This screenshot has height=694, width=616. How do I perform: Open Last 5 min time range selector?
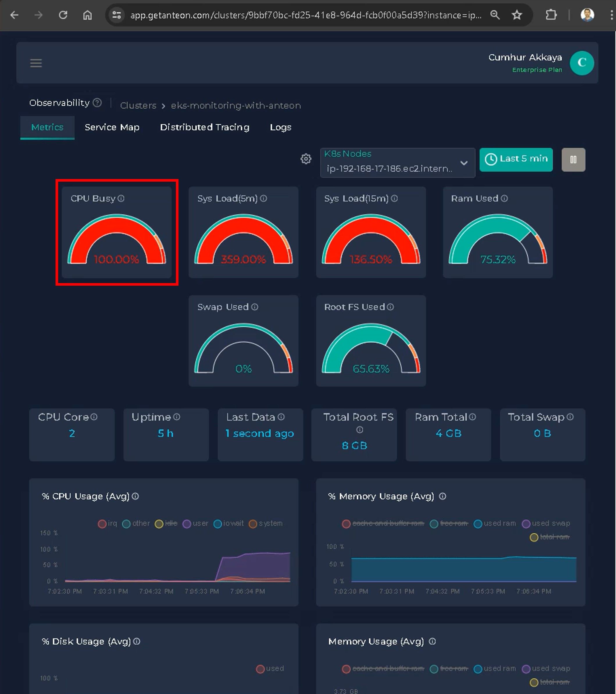pos(516,159)
